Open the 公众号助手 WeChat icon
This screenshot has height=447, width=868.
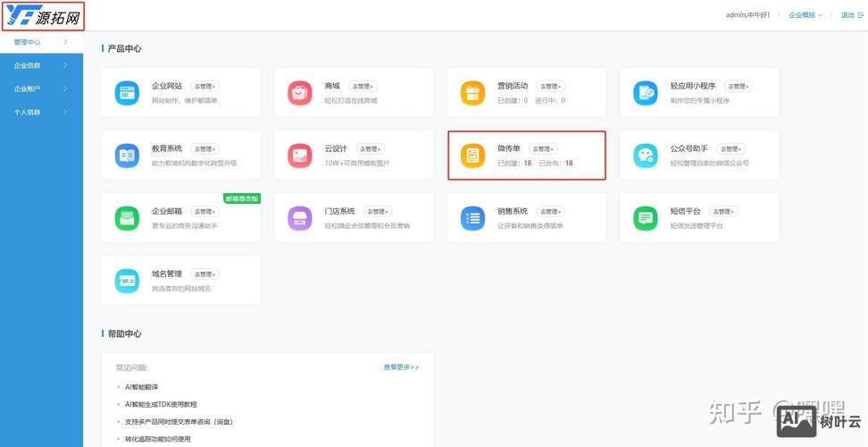(x=645, y=156)
